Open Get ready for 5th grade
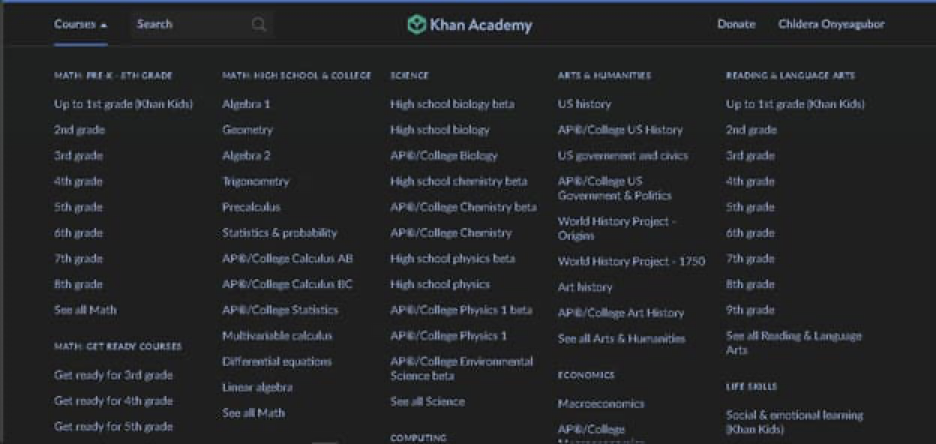The width and height of the screenshot is (936, 444). (x=113, y=426)
